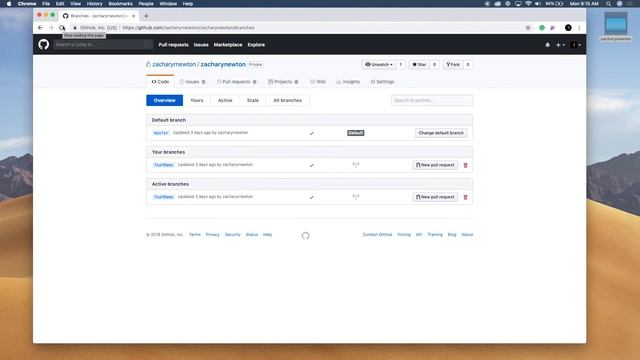Select the All branches filter

pyautogui.click(x=288, y=100)
